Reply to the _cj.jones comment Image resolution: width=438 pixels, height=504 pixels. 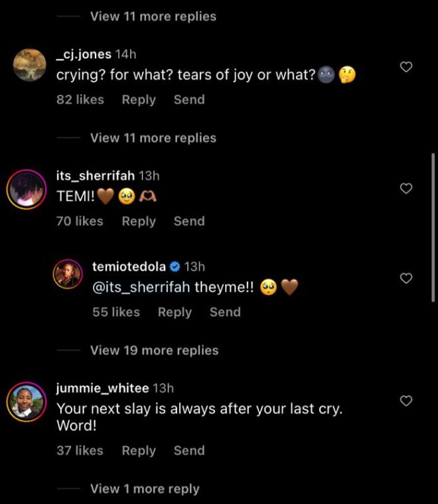pos(139,99)
